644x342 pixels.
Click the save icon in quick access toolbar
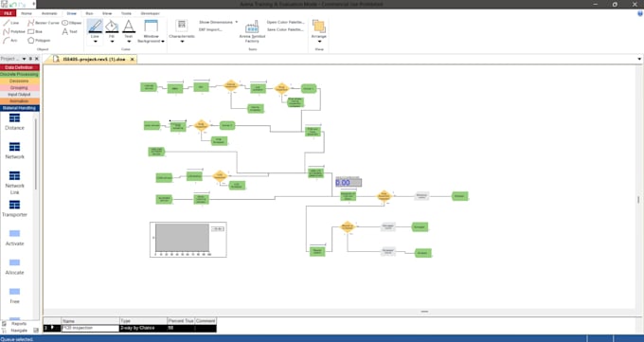click(4, 4)
